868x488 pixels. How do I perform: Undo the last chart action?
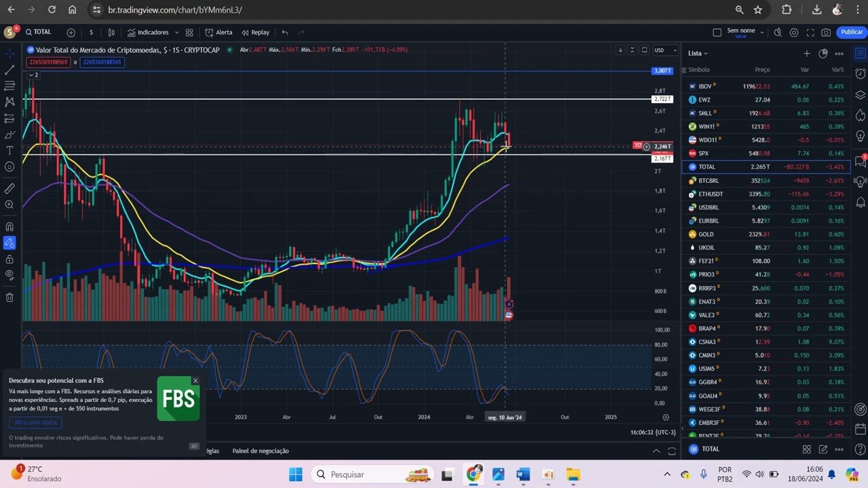(285, 32)
